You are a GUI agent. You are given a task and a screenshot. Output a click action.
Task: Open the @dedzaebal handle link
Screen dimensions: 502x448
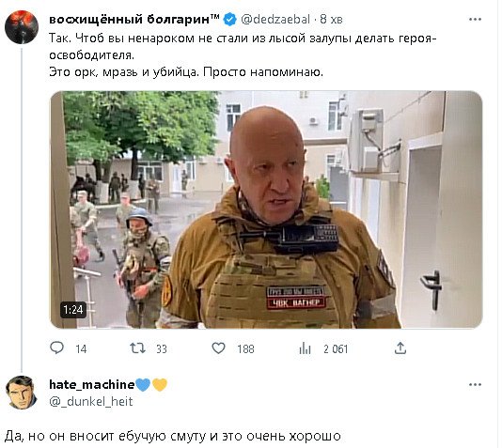(275, 20)
